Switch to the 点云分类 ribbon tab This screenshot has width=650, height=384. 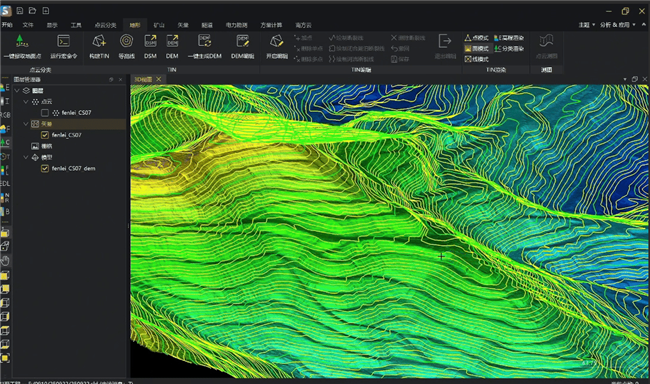click(106, 25)
